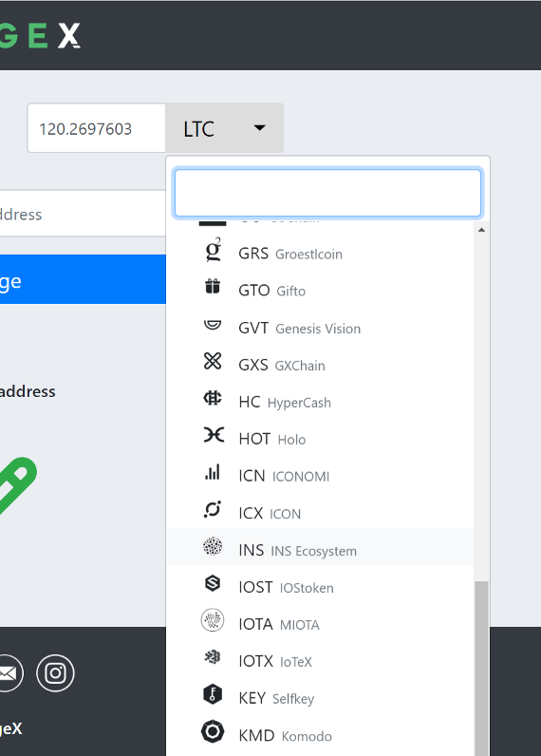
Task: Click the blue exchange button
Action: pyautogui.click(x=83, y=279)
